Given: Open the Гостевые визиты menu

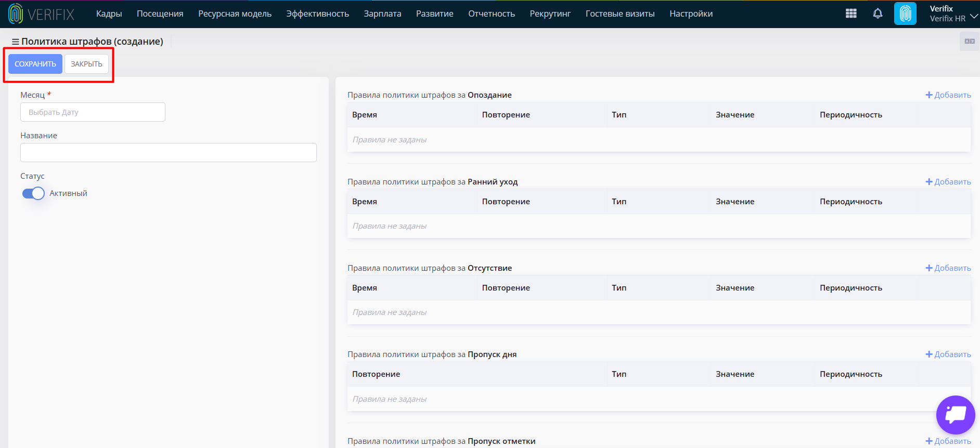Looking at the screenshot, I should pyautogui.click(x=620, y=14).
